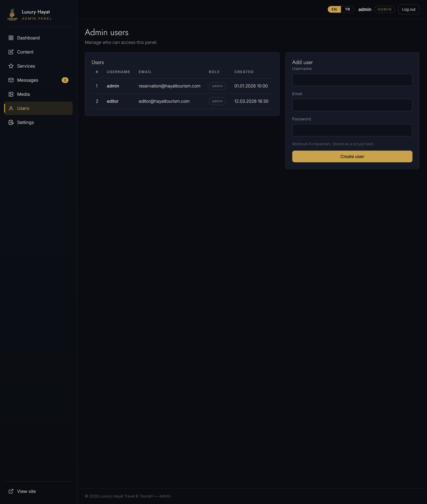The image size is (427, 504).
Task: Click the role badge in editor's row
Action: [217, 101]
